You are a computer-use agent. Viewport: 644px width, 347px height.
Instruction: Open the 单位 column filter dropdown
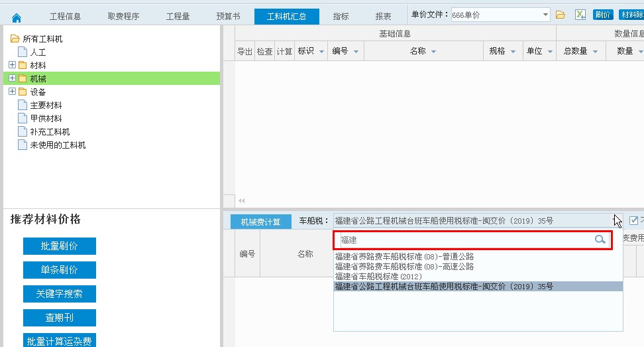coord(550,51)
